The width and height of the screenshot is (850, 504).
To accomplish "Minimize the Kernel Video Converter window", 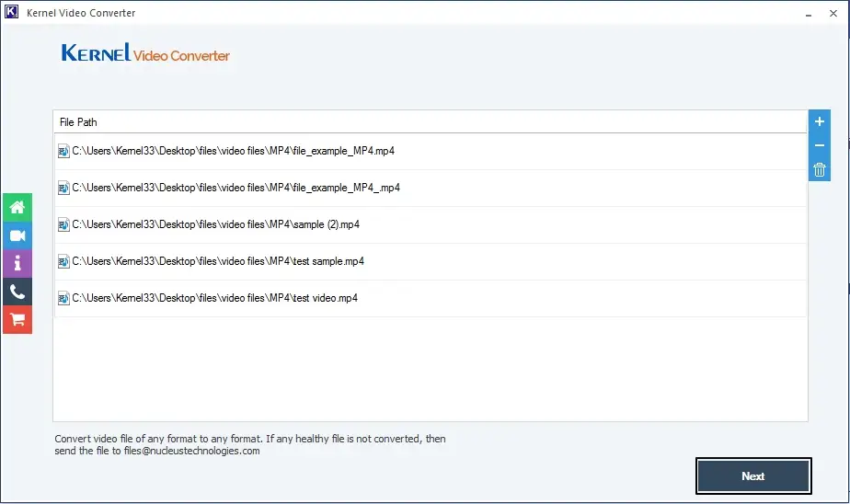I will click(809, 14).
